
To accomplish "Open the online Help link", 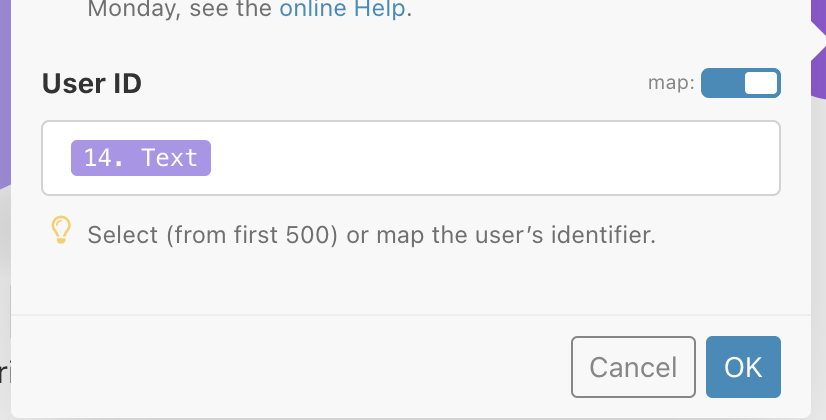I will coord(342,8).
